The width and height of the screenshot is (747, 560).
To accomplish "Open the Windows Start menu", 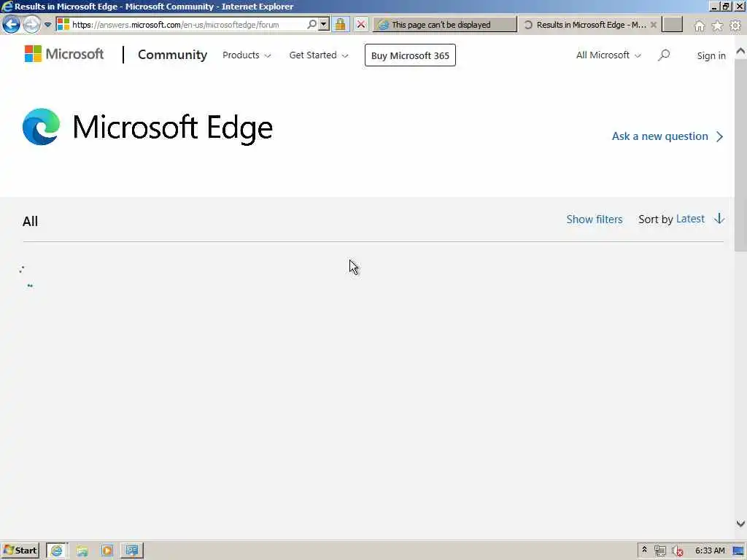I will 20,551.
